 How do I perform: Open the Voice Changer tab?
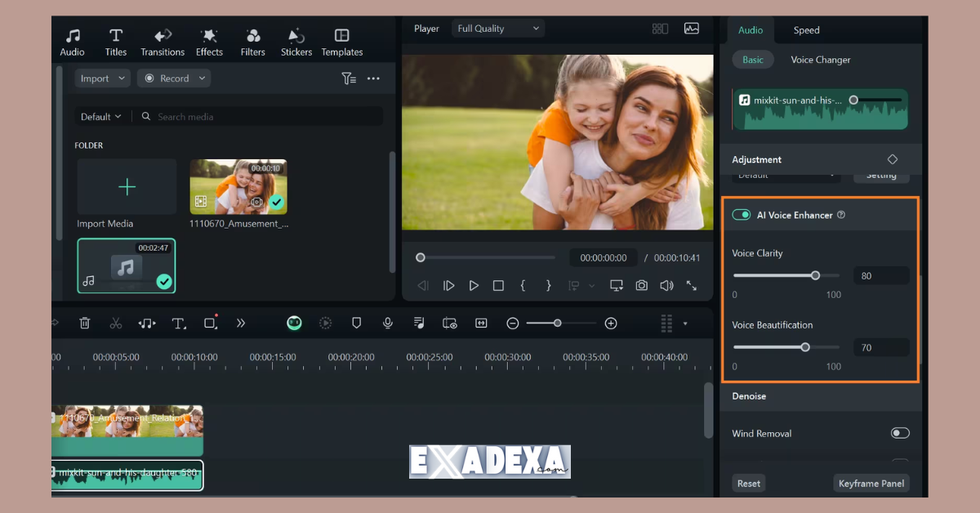(x=820, y=59)
